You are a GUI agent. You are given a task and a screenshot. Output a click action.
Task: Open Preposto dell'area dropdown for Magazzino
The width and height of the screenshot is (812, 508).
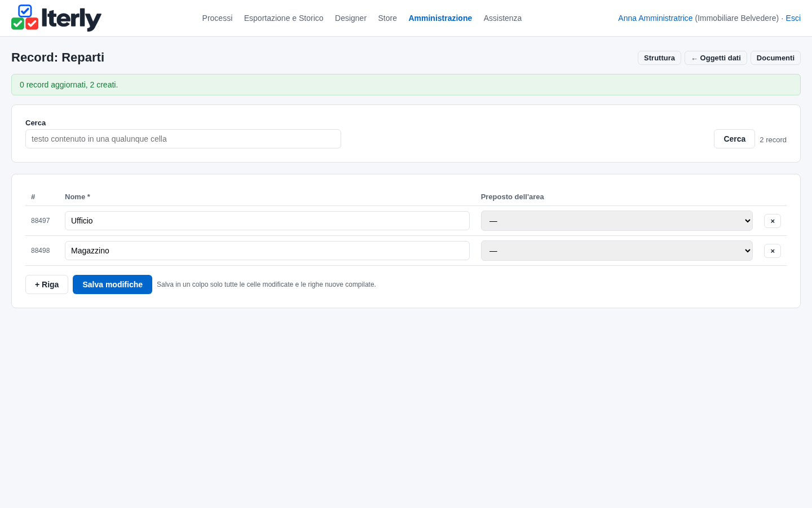(x=616, y=251)
